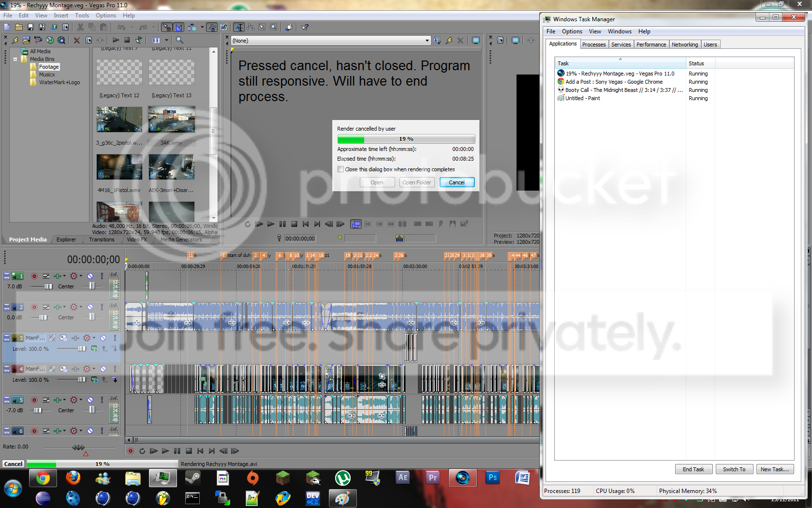Viewport: 812px width, 508px height.
Task: Click the Cut scissors icon in toolbar
Action: 80,27
